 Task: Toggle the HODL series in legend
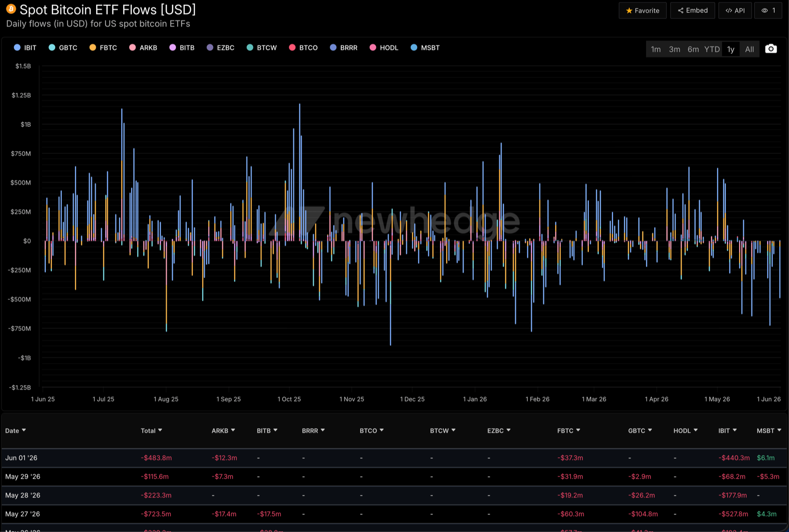point(384,48)
